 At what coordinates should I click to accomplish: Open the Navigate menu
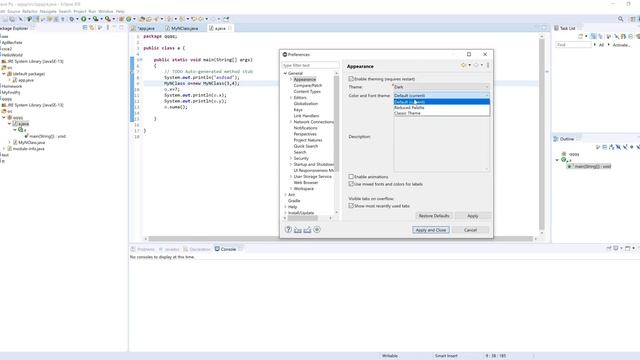tap(48, 11)
